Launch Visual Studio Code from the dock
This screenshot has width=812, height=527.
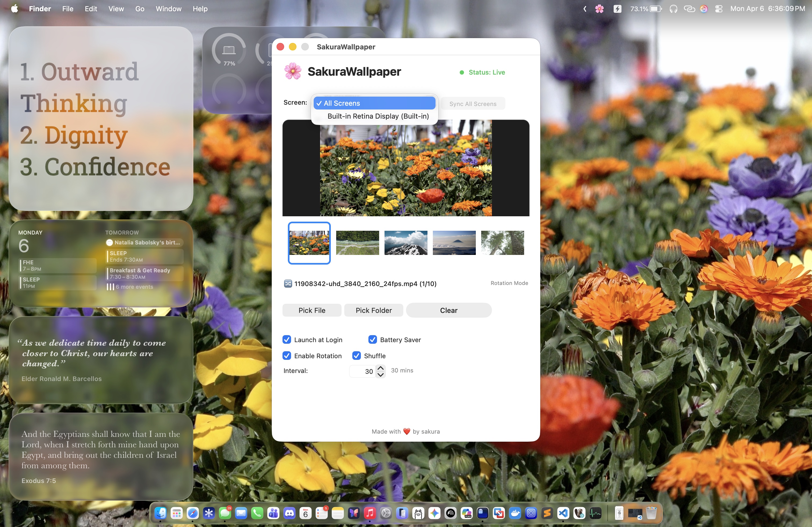tap(563, 513)
